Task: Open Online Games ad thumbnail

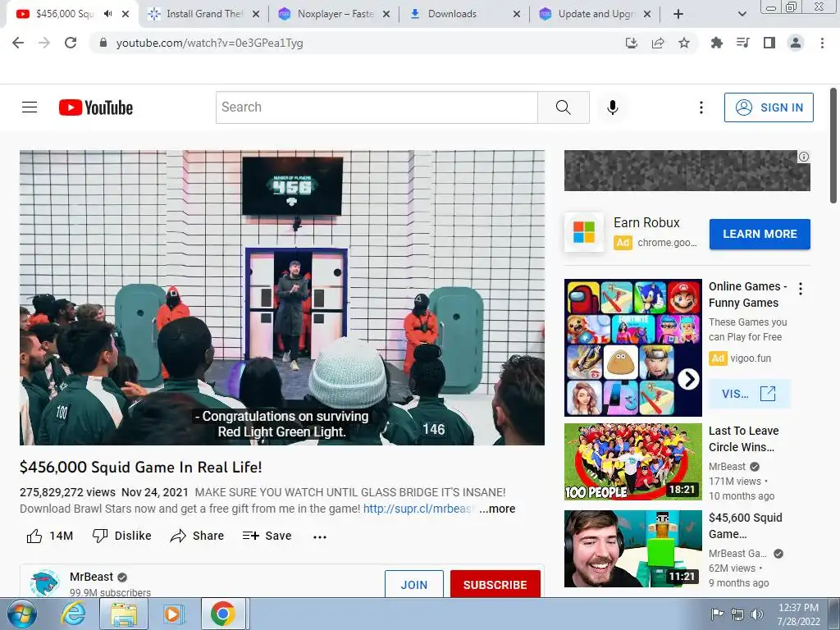Action: [632, 347]
